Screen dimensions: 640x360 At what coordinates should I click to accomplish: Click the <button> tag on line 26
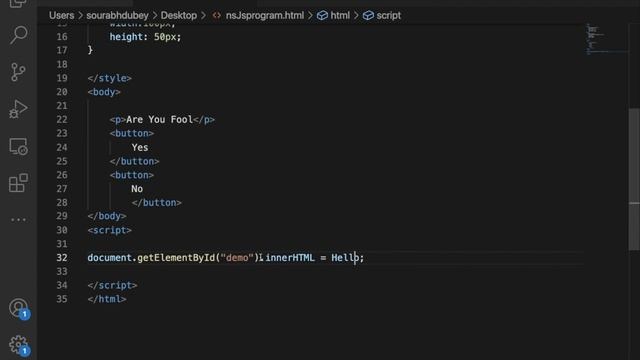pyautogui.click(x=131, y=175)
